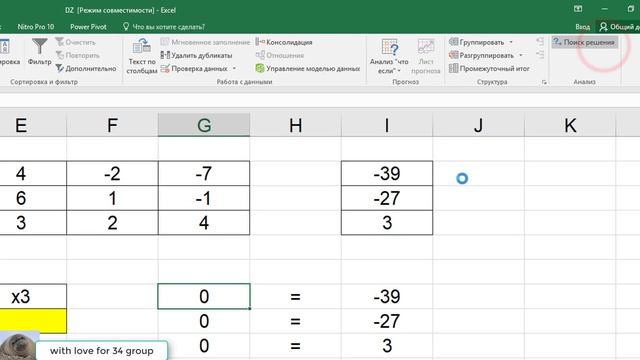This screenshot has width=640, height=360.
Task: Select bordered cell -39 in column I
Action: 387,173
